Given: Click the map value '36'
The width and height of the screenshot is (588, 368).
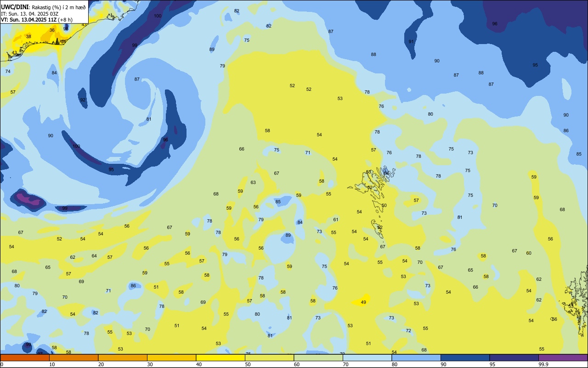Looking at the screenshot, I should (x=52, y=30).
